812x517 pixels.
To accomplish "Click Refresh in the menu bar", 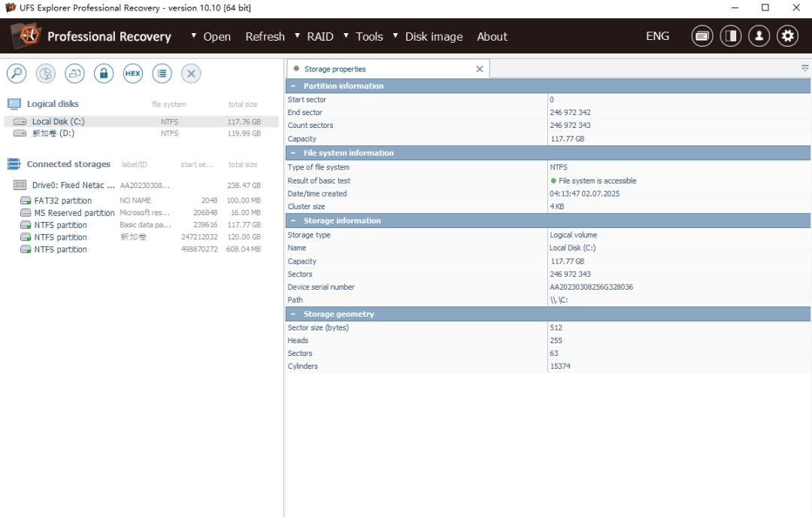I will tap(265, 36).
